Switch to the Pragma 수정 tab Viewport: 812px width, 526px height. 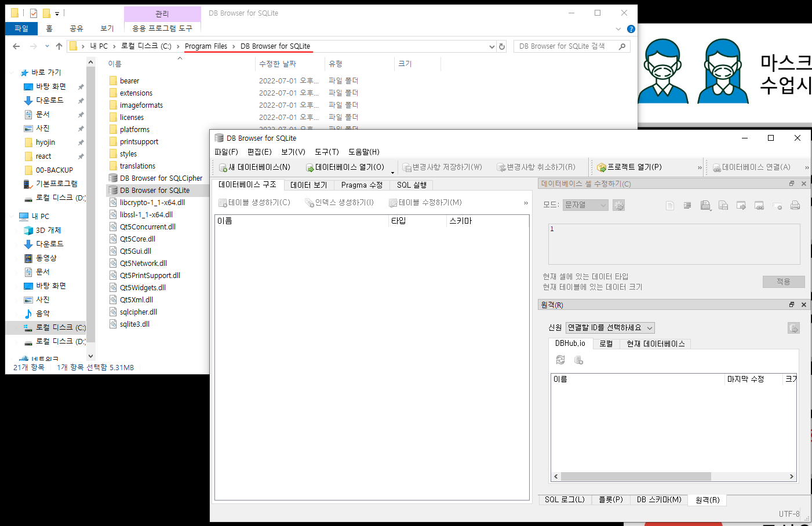[x=362, y=185]
